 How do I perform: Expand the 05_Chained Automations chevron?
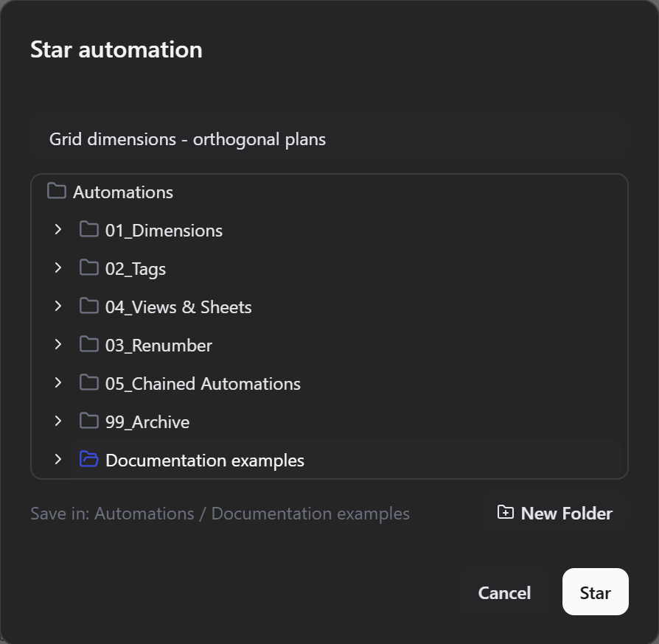tap(58, 382)
